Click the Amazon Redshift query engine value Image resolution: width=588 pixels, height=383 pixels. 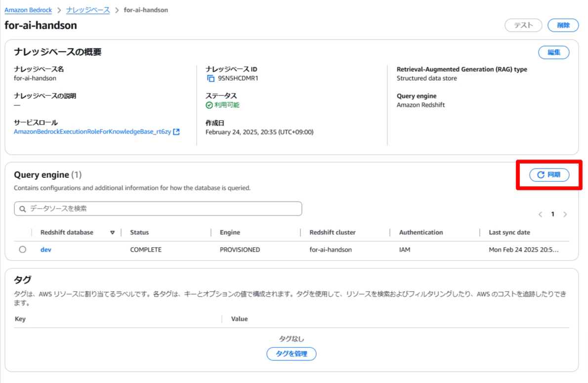click(x=421, y=105)
